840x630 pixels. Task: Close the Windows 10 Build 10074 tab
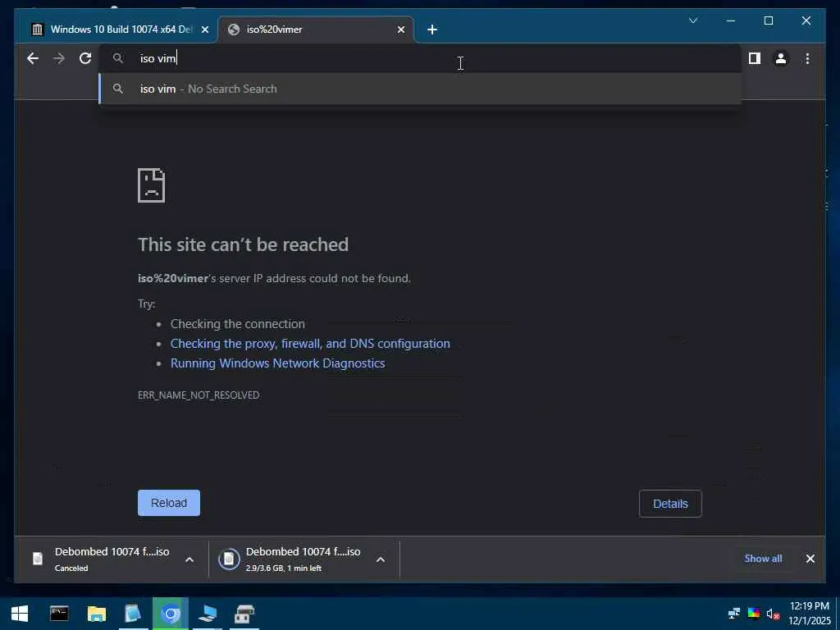204,30
